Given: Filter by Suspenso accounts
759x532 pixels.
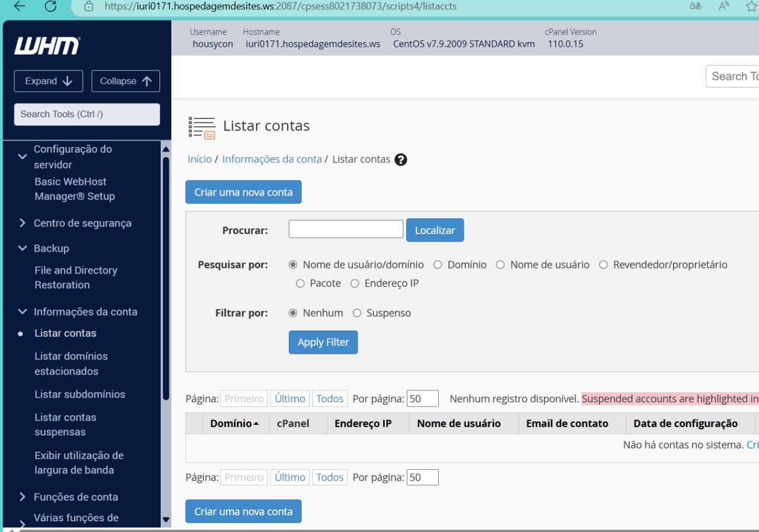Looking at the screenshot, I should pos(357,313).
